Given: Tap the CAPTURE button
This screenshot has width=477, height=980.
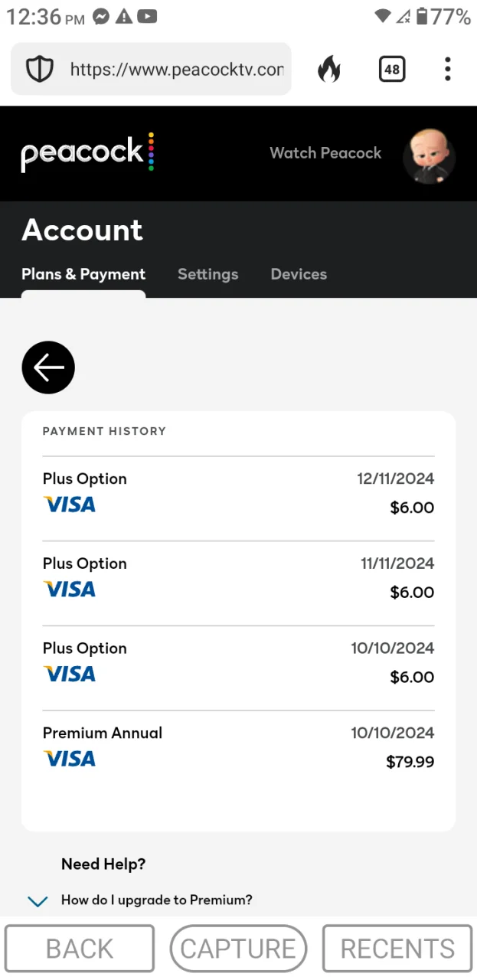Looking at the screenshot, I should pos(238,949).
